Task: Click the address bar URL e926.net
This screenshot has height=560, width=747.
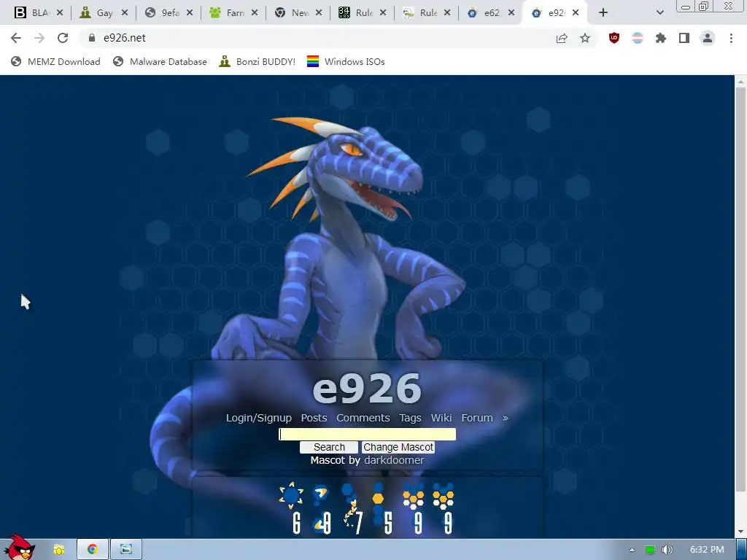Action: click(x=124, y=38)
